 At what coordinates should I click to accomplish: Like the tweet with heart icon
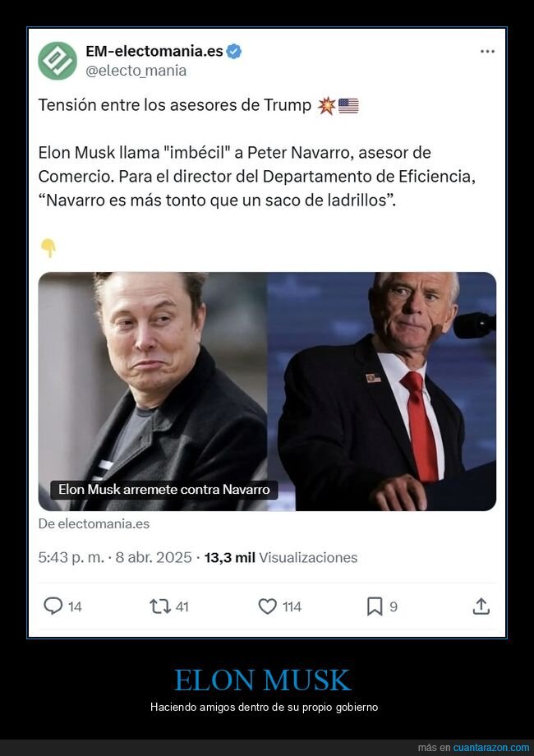[x=268, y=606]
